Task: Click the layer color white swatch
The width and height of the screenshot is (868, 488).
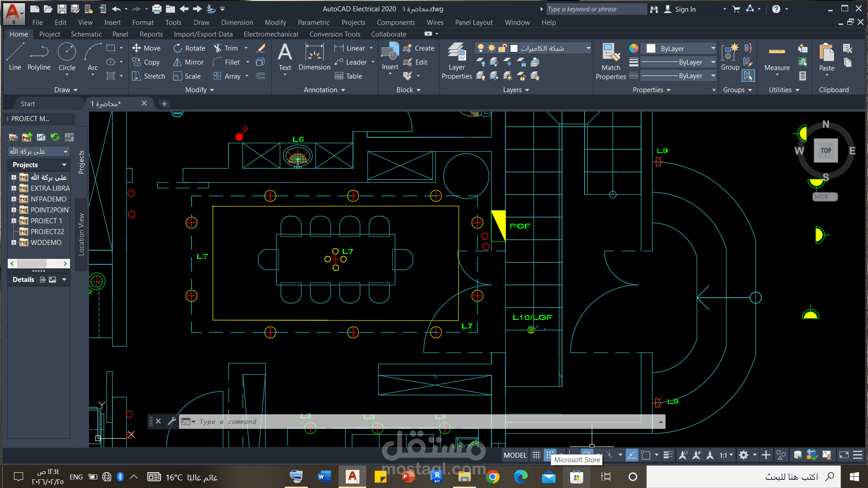Action: (x=513, y=47)
